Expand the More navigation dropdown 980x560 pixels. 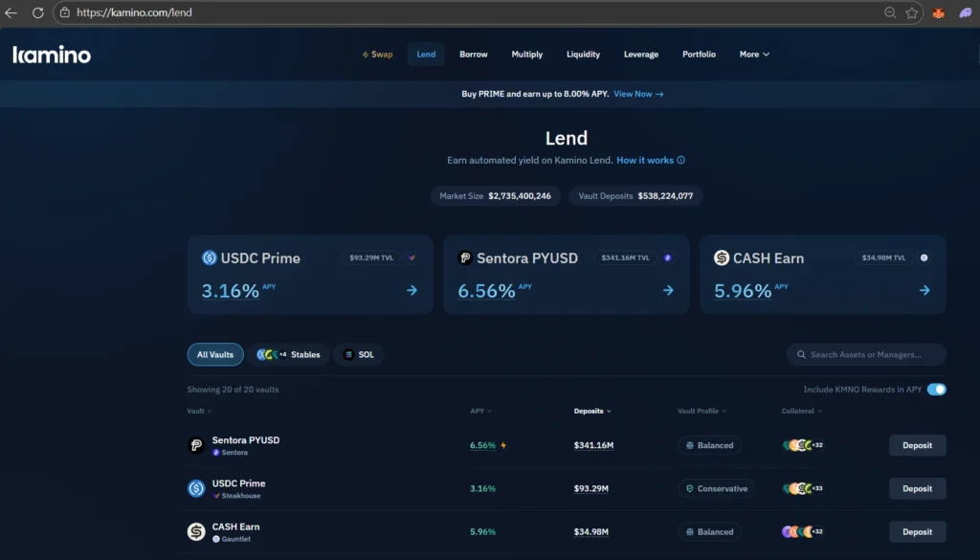754,55
